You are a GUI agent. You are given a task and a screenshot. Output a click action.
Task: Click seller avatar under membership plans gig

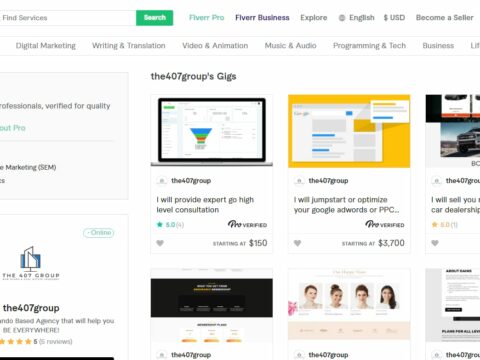point(162,355)
